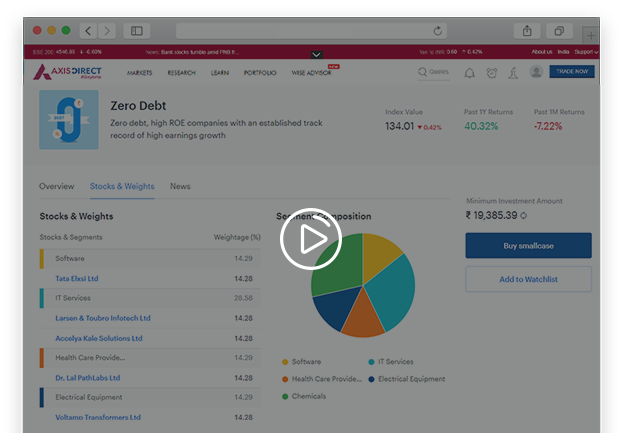Toggle the browser sidebar icon
Image resolution: width=622 pixels, height=433 pixels.
(x=136, y=31)
